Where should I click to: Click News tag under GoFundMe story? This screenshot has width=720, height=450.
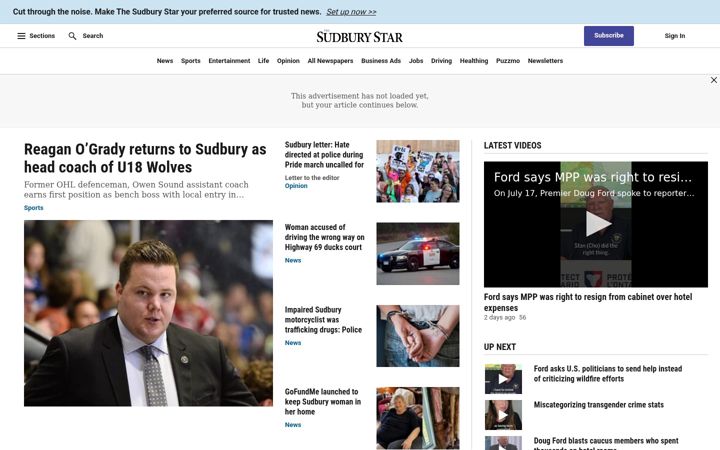(x=293, y=425)
